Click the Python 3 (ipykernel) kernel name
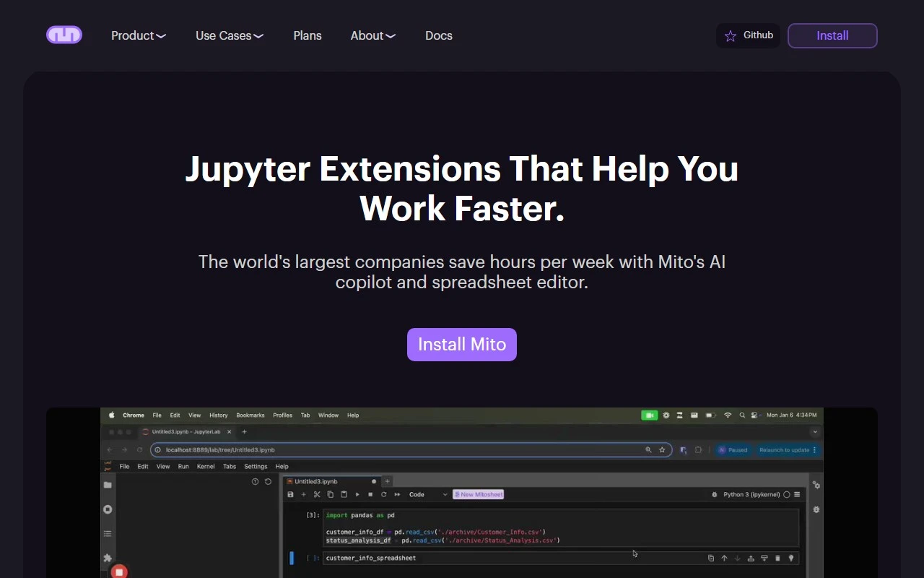The image size is (924, 578). 751,495
